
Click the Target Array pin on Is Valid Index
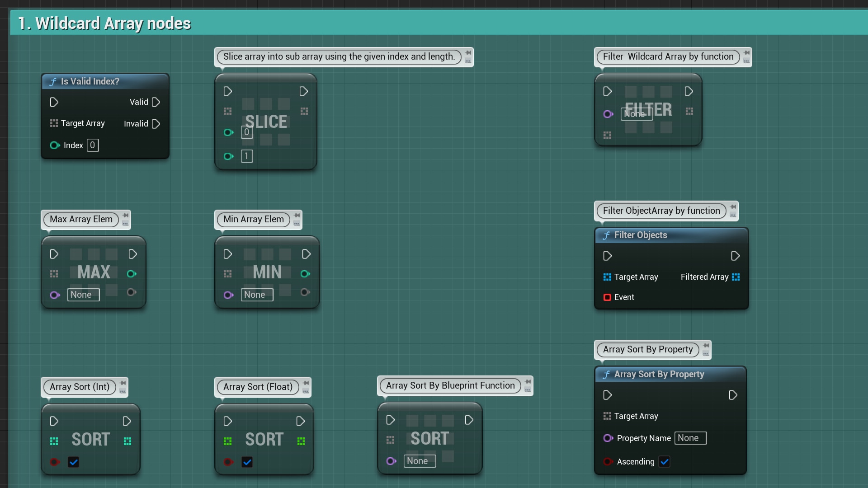54,123
